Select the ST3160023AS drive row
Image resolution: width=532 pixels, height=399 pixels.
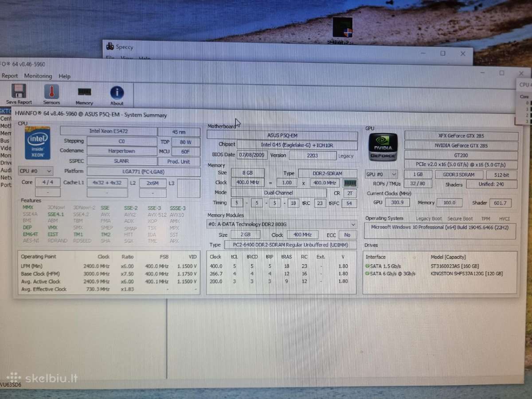pyautogui.click(x=440, y=266)
